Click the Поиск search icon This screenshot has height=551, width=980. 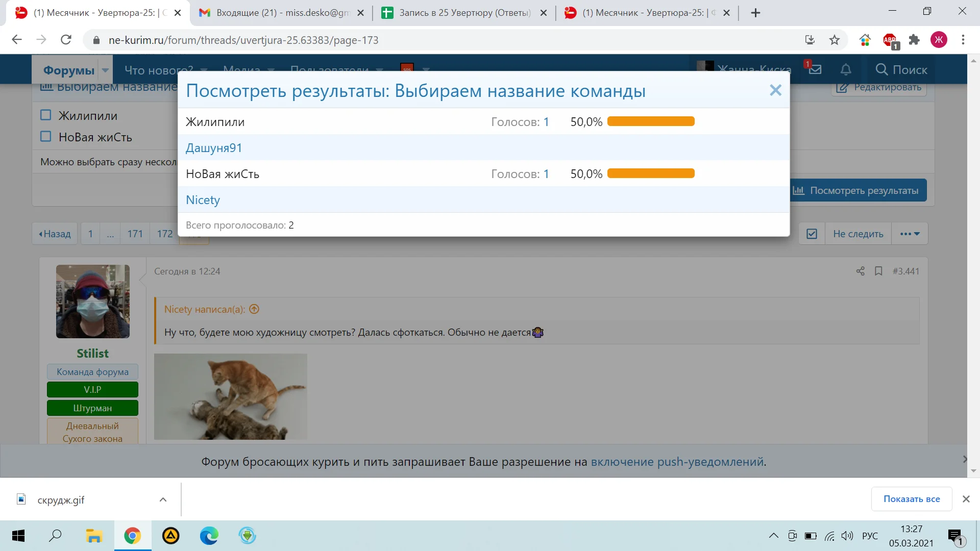point(881,70)
